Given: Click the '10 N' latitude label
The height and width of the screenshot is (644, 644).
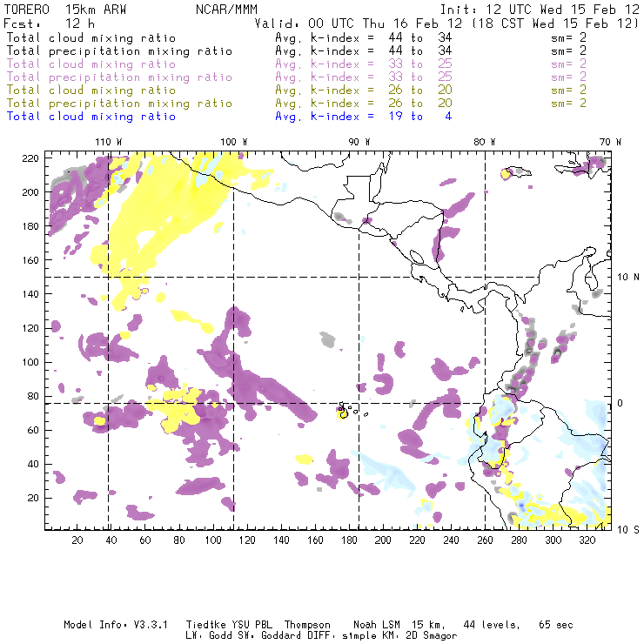Looking at the screenshot, I should click(628, 278).
